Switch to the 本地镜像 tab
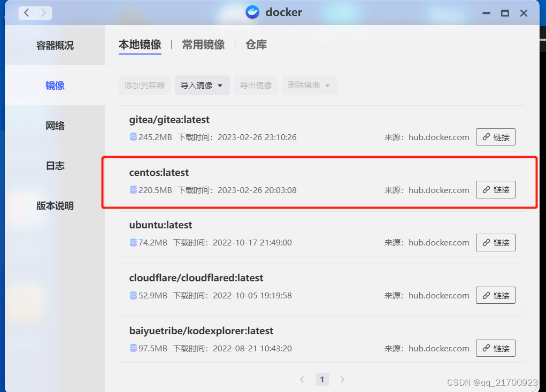Viewport: 546px width, 392px height. coord(140,44)
